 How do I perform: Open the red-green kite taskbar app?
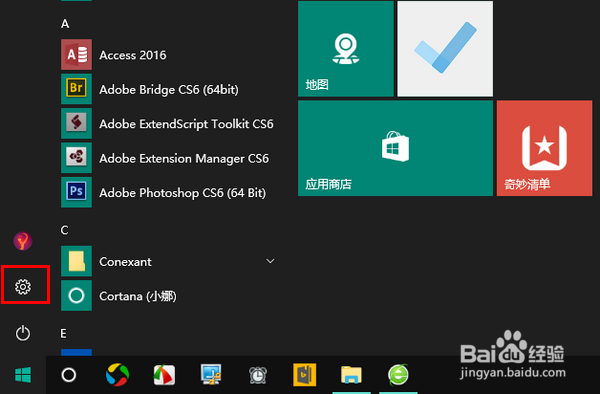pos(165,375)
